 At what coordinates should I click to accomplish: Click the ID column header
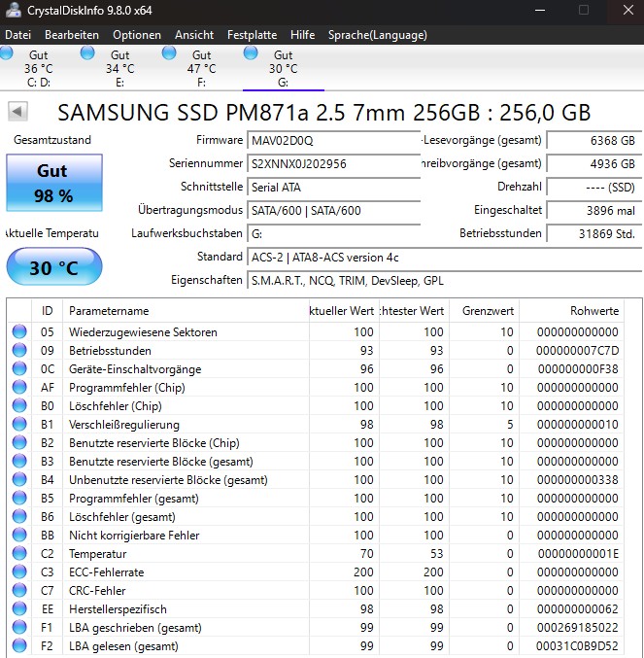[47, 311]
